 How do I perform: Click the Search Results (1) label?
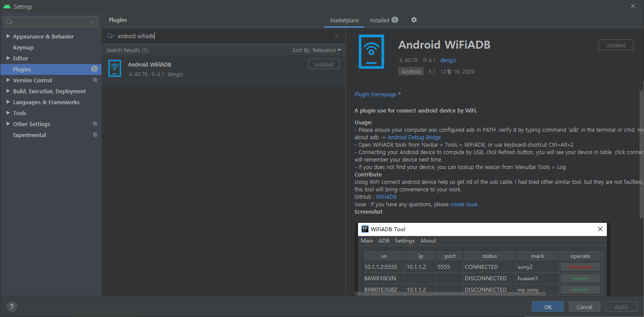(127, 50)
